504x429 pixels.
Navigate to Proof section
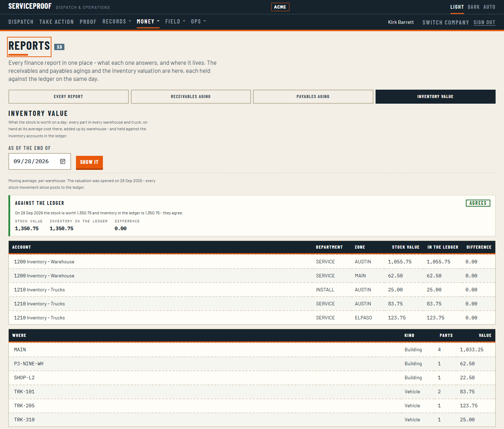tap(88, 22)
